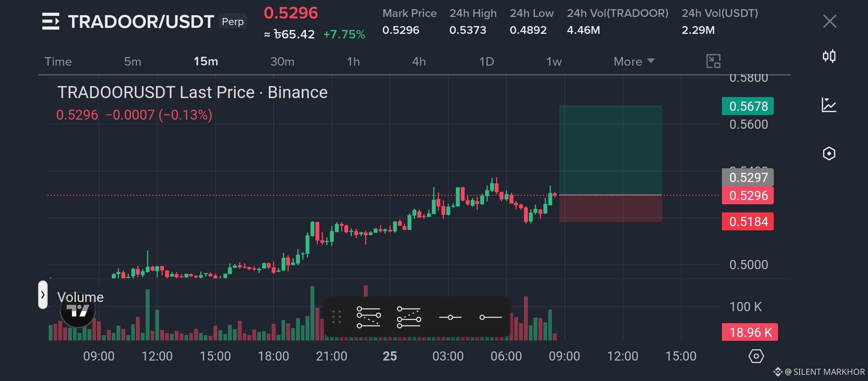
Task: Close the chart with the X button
Action: (x=830, y=21)
